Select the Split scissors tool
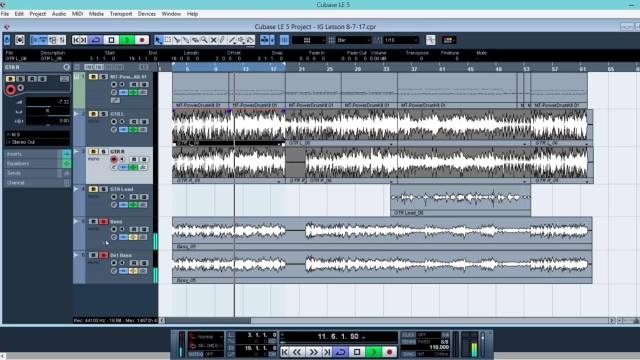 pos(177,40)
